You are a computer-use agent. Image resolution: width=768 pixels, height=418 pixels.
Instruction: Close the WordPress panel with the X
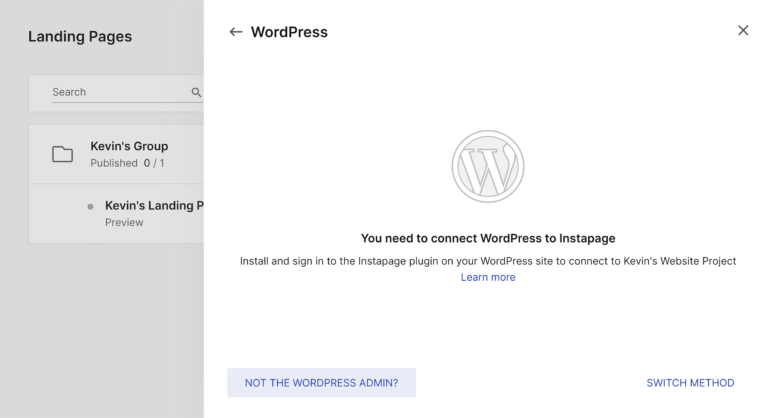click(x=743, y=30)
